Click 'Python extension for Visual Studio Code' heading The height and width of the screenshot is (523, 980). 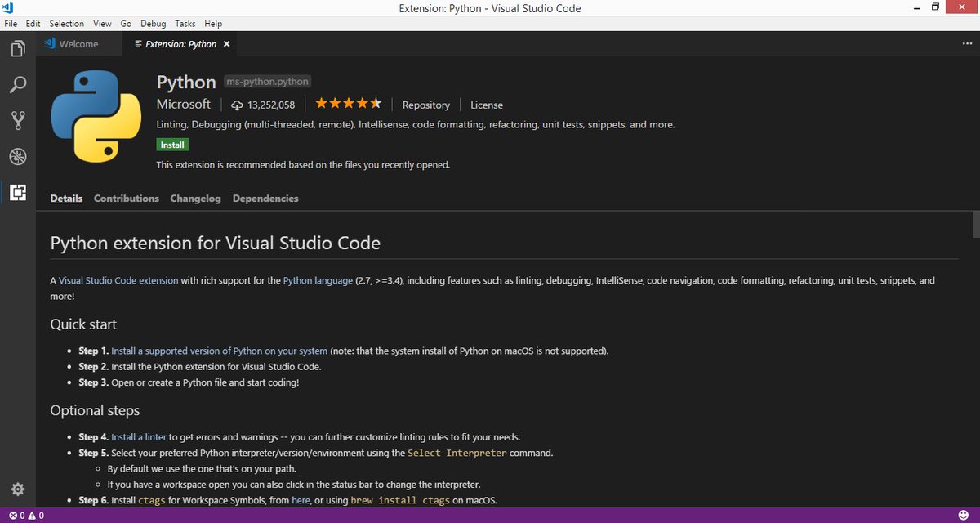click(x=216, y=243)
